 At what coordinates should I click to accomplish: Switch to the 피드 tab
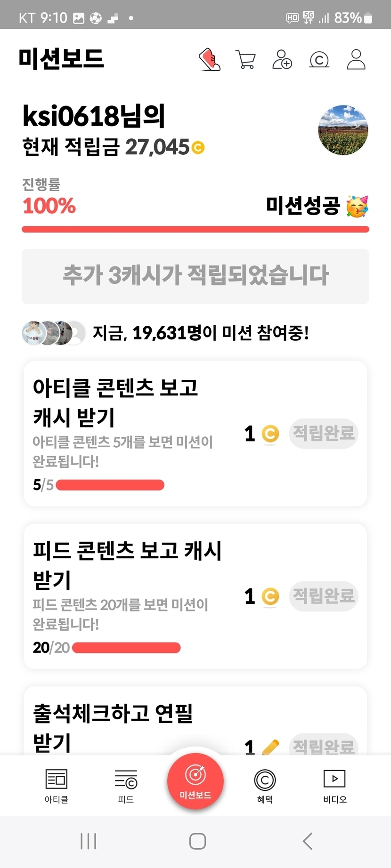(126, 786)
